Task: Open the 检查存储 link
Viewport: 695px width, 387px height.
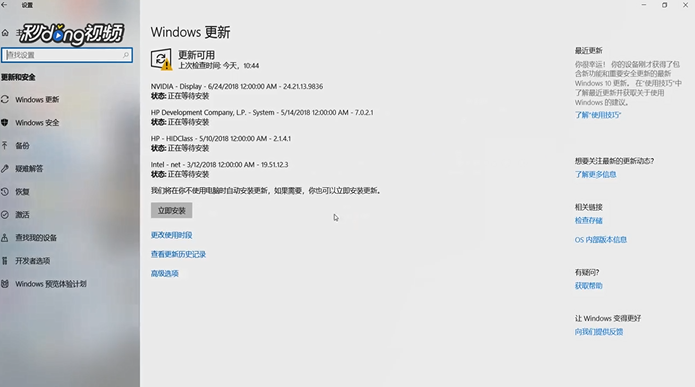Action: [x=589, y=220]
